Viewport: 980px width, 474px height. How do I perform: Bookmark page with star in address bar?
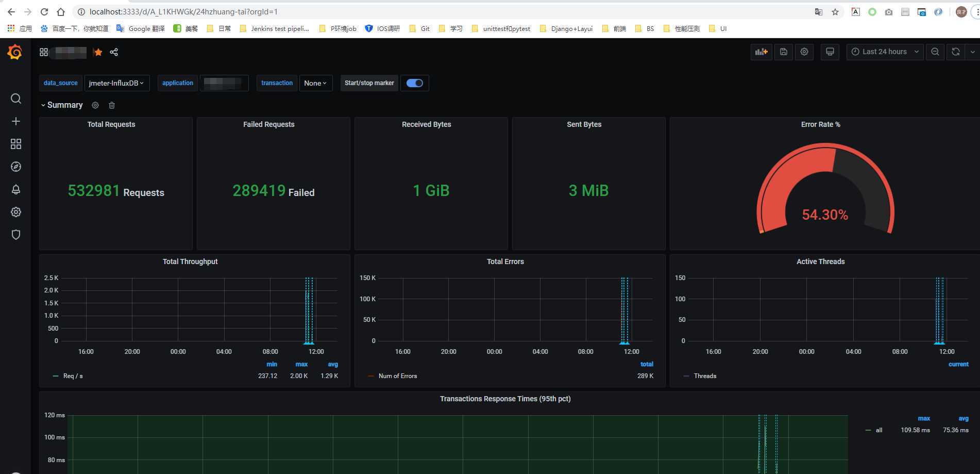[835, 12]
